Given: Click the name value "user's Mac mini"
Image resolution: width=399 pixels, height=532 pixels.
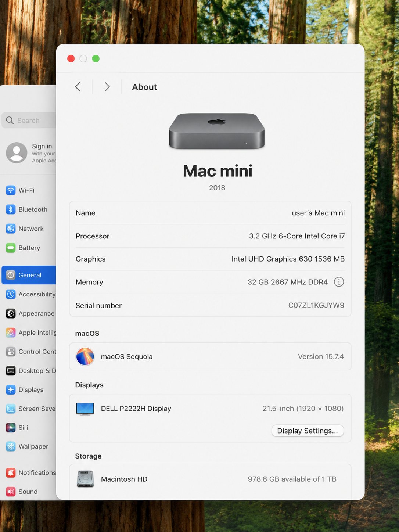Looking at the screenshot, I should [x=318, y=213].
